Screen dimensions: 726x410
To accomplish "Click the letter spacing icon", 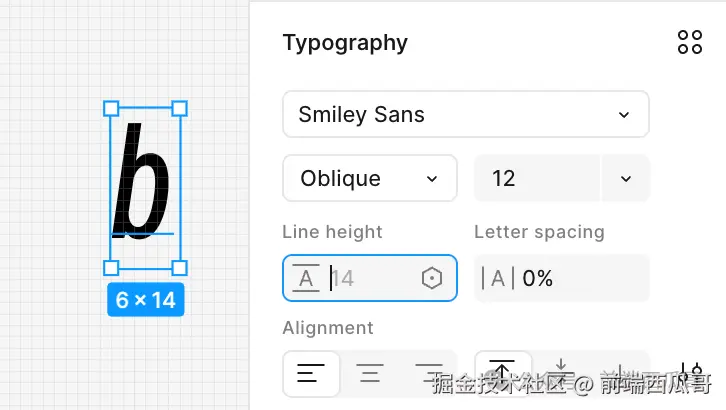I will point(497,278).
